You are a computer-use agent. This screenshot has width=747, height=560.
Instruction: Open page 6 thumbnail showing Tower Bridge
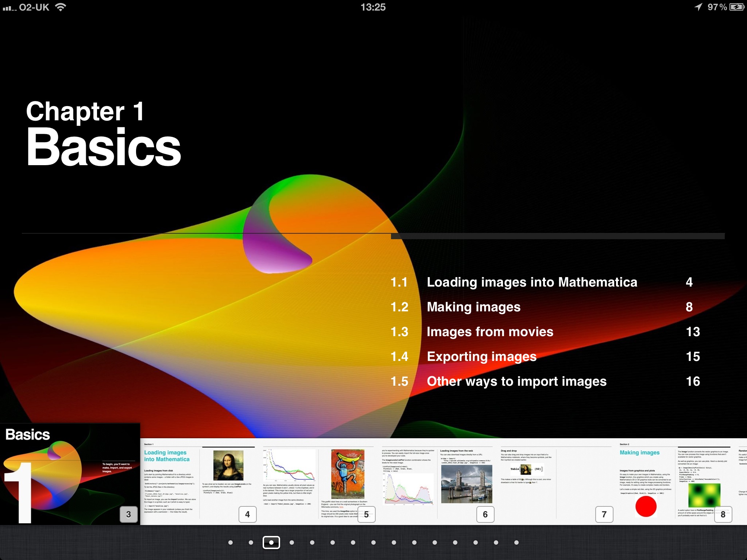438,482
